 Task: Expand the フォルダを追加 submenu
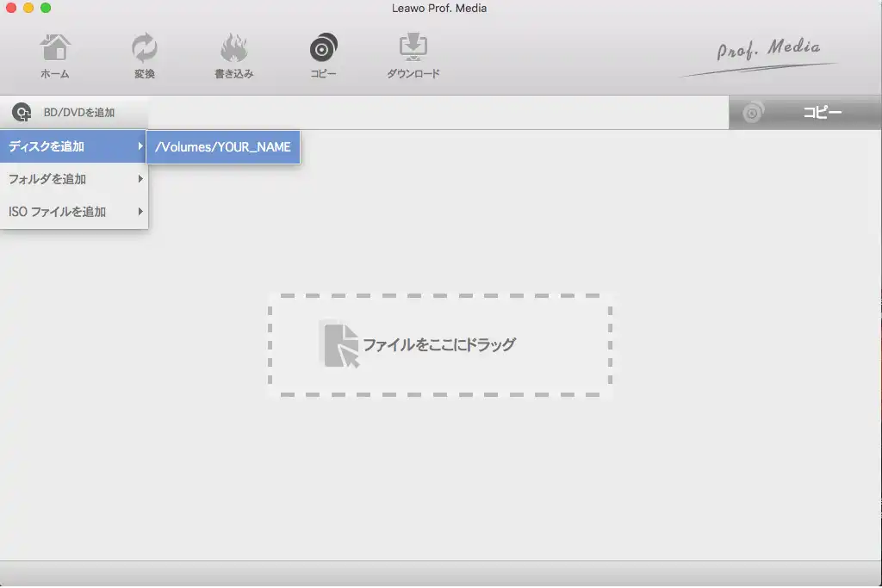[x=141, y=179]
